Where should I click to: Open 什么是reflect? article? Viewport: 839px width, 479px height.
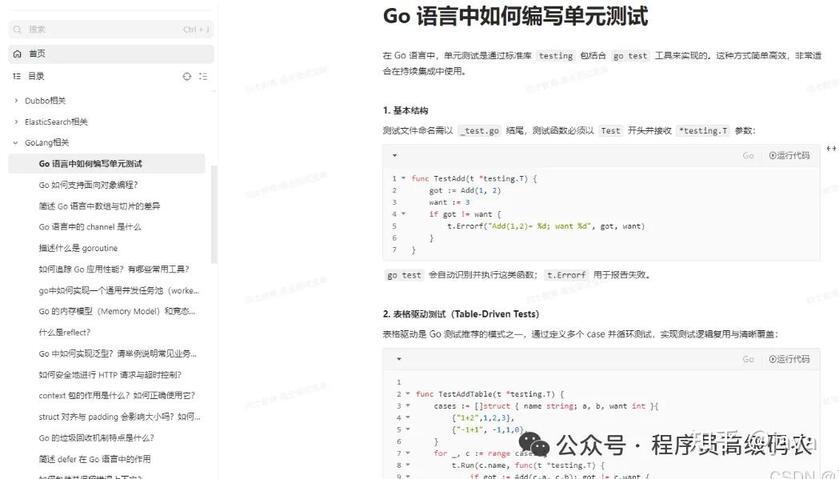[x=65, y=333]
